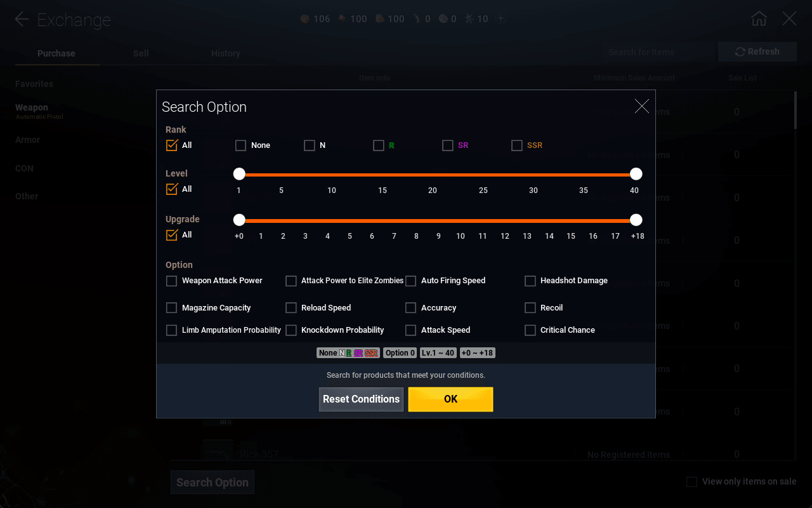The width and height of the screenshot is (812, 508).
Task: Refresh the exchange listings
Action: coord(757,52)
